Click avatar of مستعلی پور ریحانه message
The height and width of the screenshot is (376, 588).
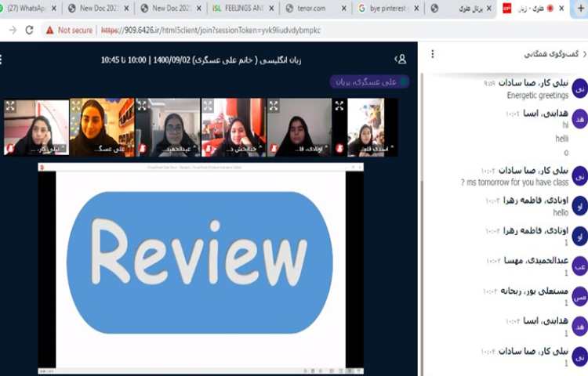[x=579, y=297]
